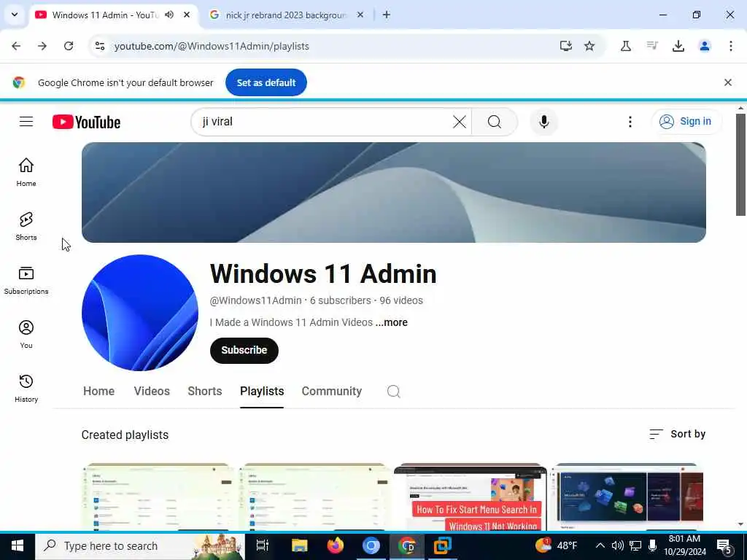Image resolution: width=747 pixels, height=560 pixels.
Task: Click the browser forward arrow
Action: (42, 46)
